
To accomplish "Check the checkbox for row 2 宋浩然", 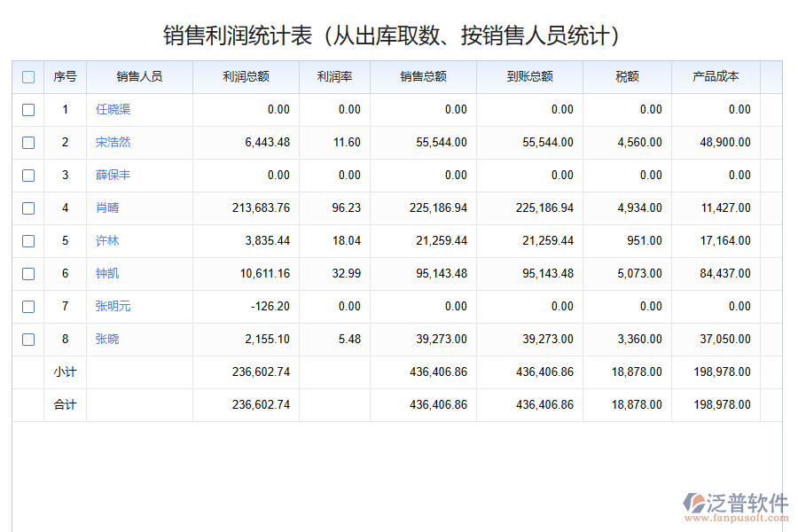I will coord(28,143).
